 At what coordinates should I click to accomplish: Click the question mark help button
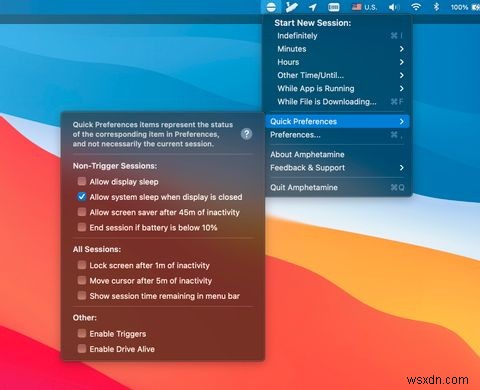click(x=246, y=134)
